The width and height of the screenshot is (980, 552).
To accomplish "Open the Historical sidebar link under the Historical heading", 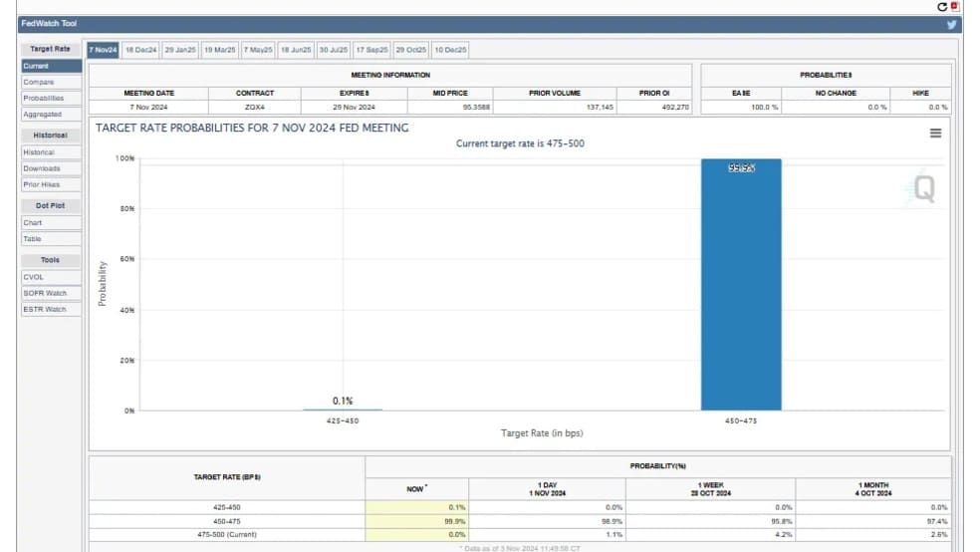I will click(x=51, y=151).
